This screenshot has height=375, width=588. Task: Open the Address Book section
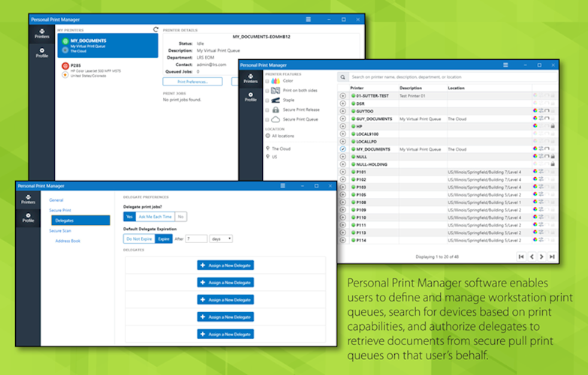pyautogui.click(x=68, y=241)
